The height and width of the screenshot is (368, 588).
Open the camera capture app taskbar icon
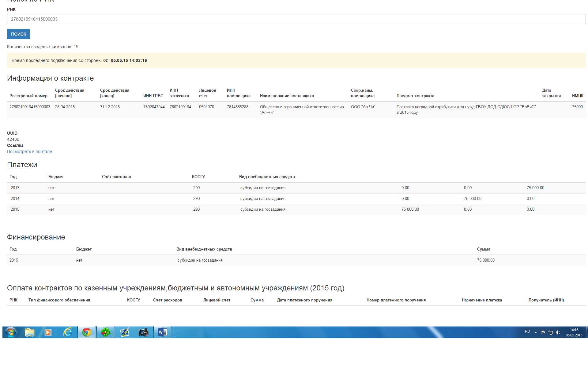pyautogui.click(x=143, y=332)
